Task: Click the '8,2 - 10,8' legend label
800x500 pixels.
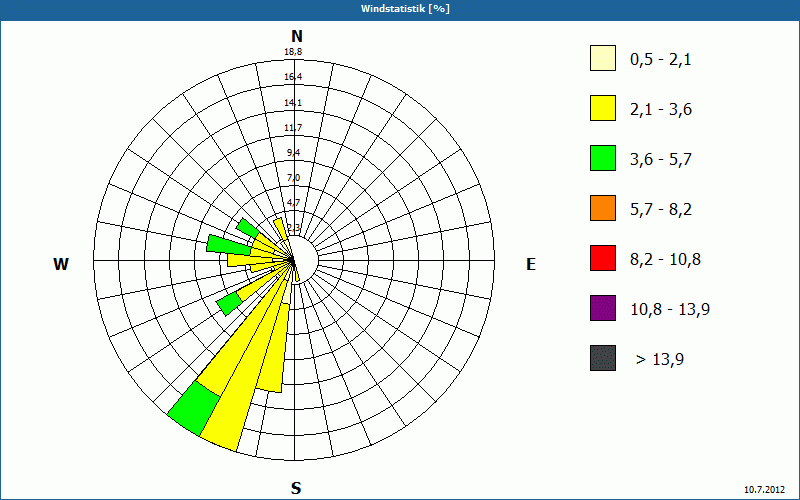Action: [665, 260]
